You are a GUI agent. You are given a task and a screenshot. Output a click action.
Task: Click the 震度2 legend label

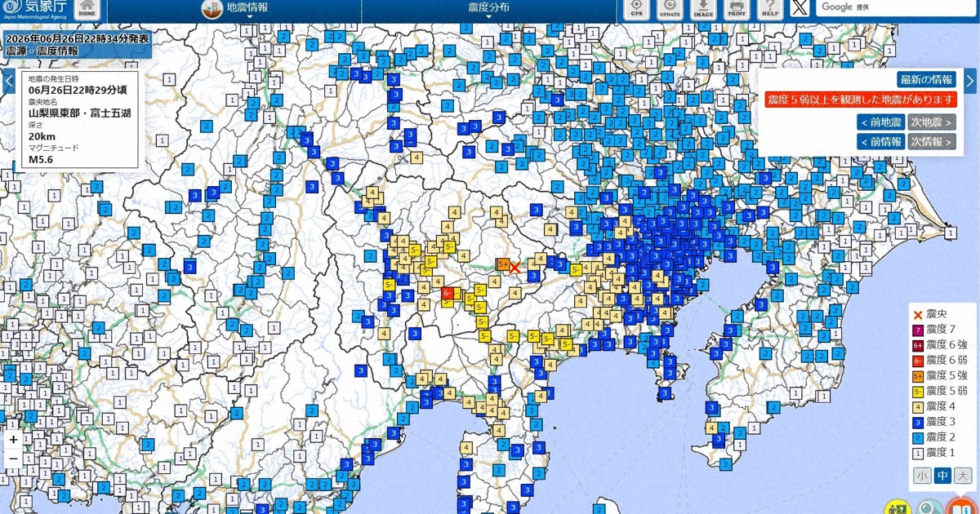point(942,436)
